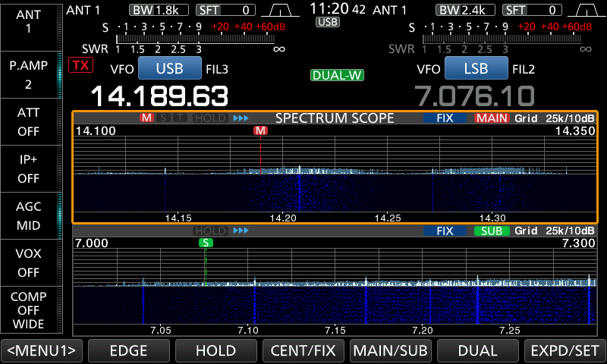The image size is (607, 364).
Task: Click the green DUAL-W indicator
Action: pyautogui.click(x=337, y=75)
